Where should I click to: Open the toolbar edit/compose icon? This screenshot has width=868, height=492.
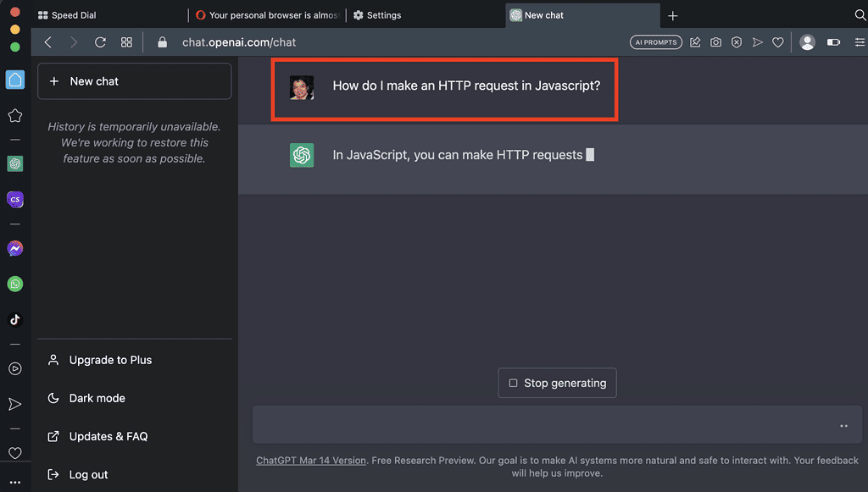click(x=695, y=42)
